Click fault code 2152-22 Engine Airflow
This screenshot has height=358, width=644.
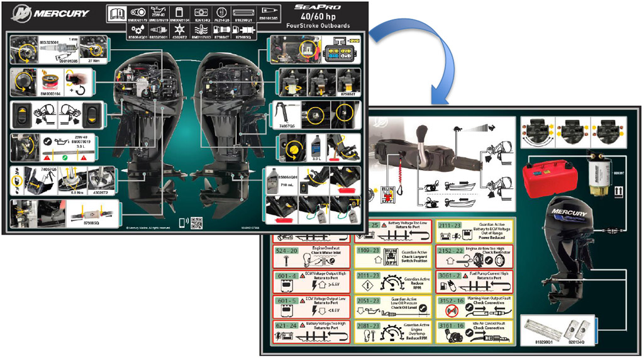474,257
